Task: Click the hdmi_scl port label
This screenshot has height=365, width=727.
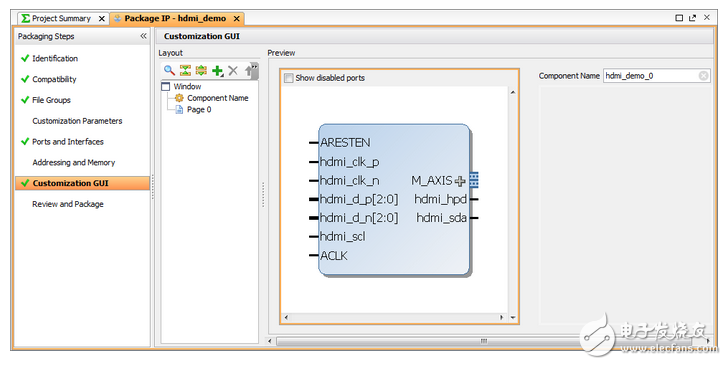Action: tap(343, 237)
